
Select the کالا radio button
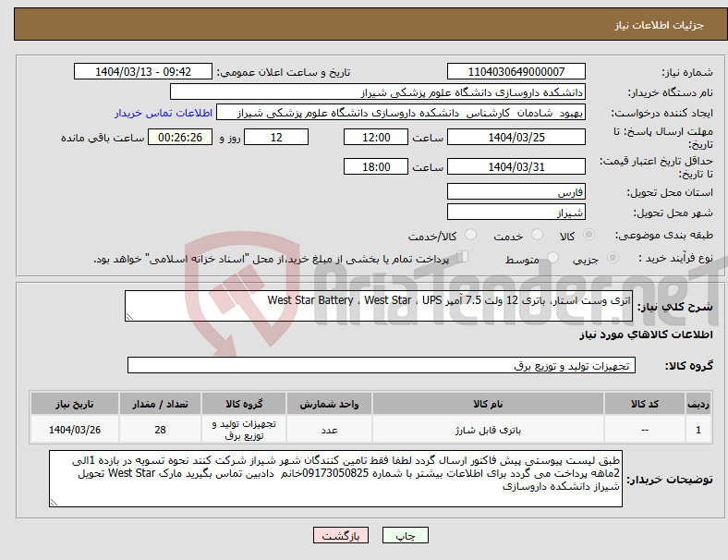pos(588,235)
